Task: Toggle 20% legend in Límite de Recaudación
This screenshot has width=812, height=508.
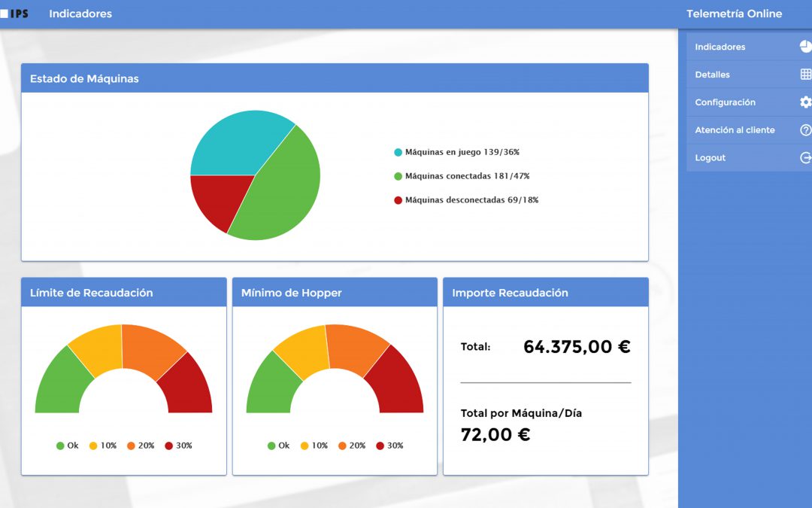Action: point(141,446)
